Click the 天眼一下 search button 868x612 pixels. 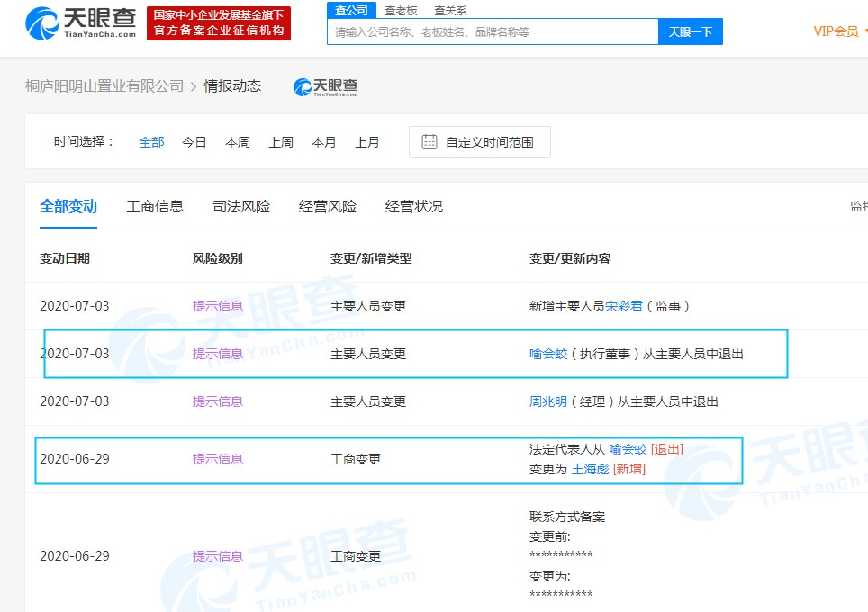pyautogui.click(x=691, y=32)
